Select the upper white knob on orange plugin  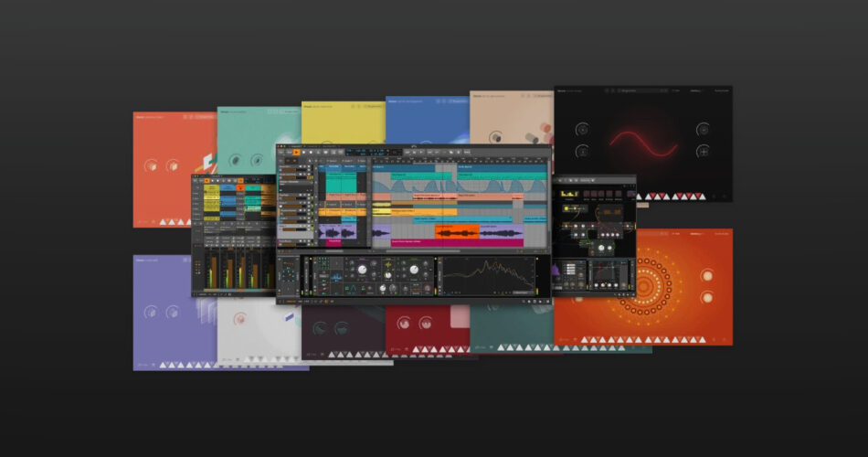click(706, 276)
